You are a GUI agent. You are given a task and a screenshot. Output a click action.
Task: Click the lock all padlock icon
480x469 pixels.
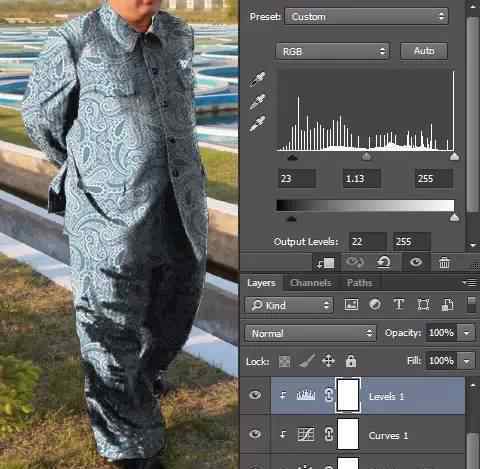(x=351, y=361)
